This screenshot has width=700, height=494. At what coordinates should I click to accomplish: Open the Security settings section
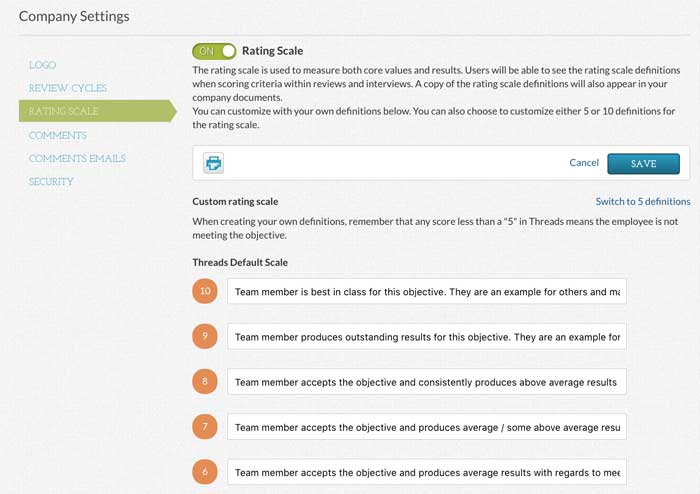[x=51, y=182]
